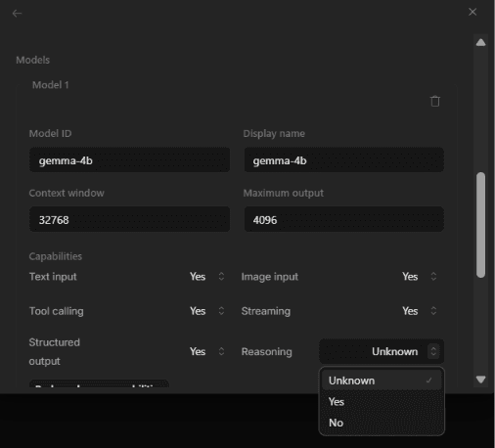Open the Tool calling capability dropdown

pyautogui.click(x=207, y=311)
